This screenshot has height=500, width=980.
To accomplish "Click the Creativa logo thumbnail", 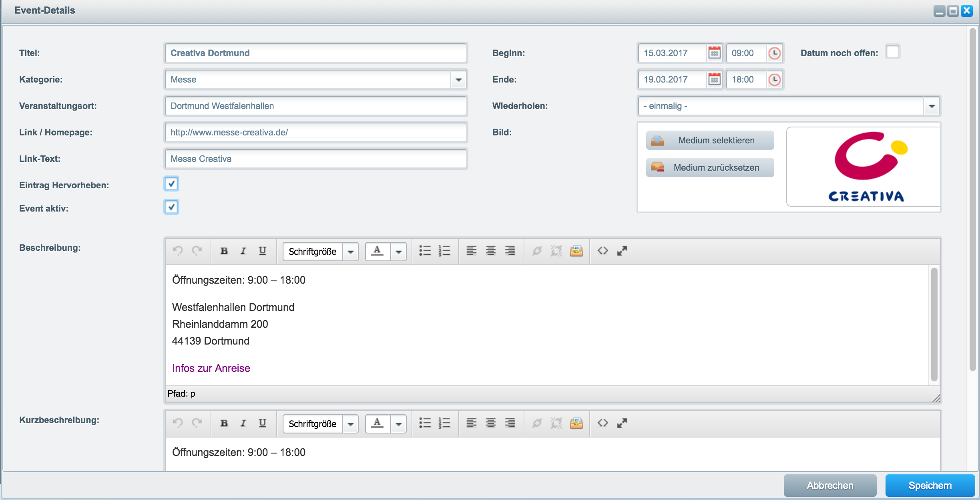I will [864, 167].
